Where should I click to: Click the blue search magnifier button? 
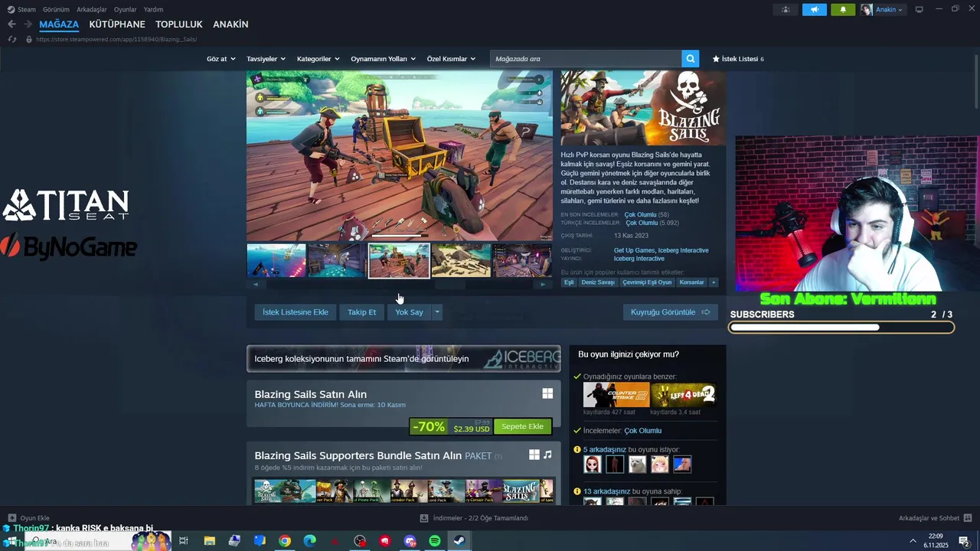[x=691, y=59]
